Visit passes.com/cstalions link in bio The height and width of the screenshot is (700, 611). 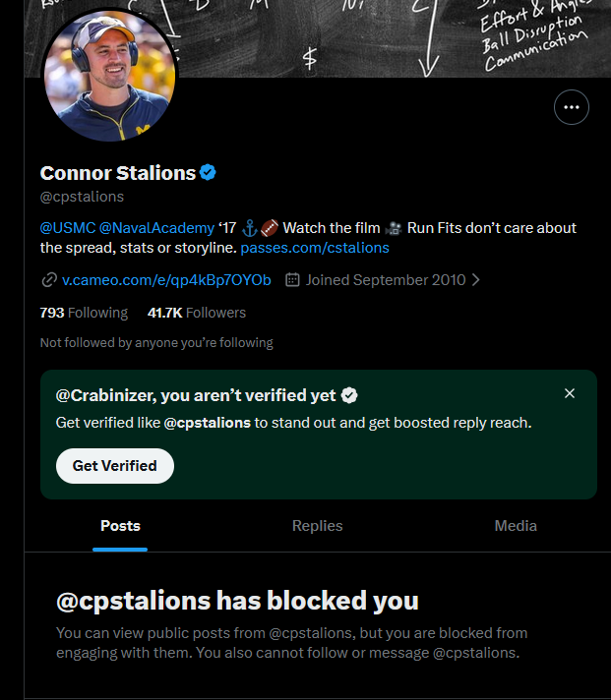pos(315,248)
